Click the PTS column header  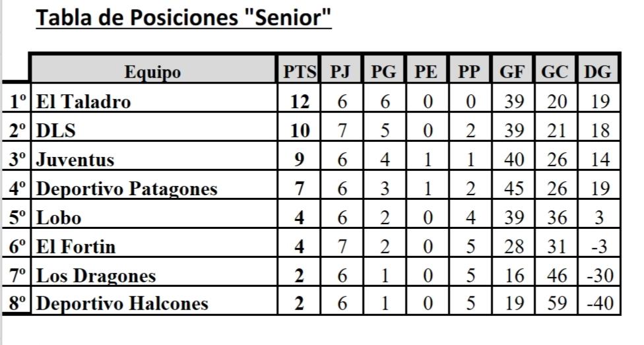(x=300, y=71)
